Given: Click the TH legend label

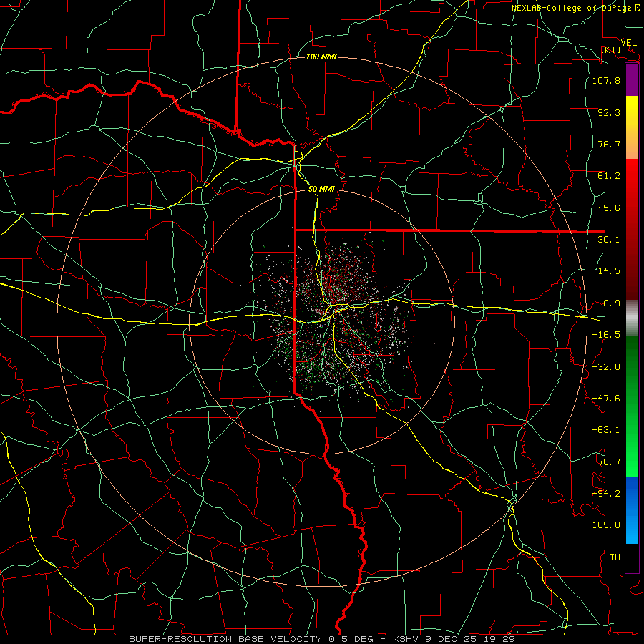Looking at the screenshot, I should [615, 557].
